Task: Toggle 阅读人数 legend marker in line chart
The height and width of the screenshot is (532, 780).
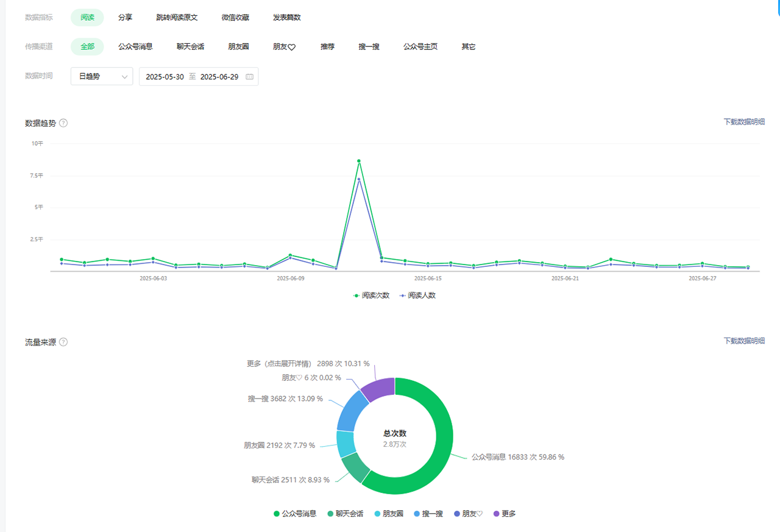Action: pyautogui.click(x=402, y=296)
